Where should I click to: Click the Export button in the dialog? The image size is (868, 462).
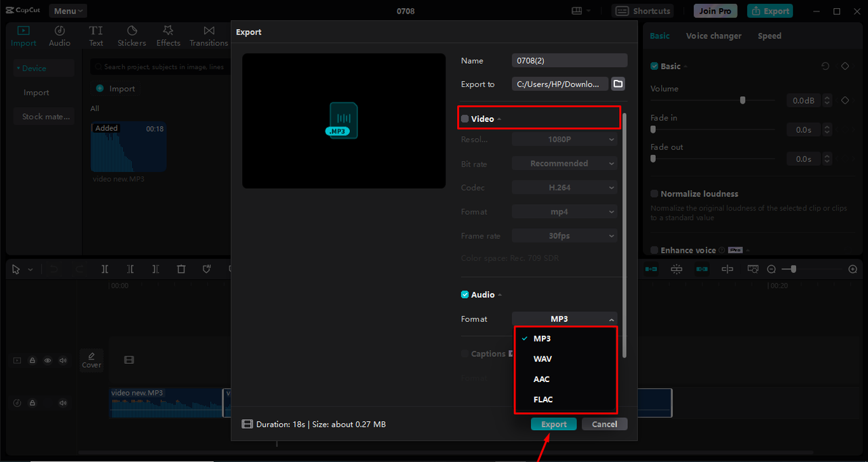[x=553, y=424]
